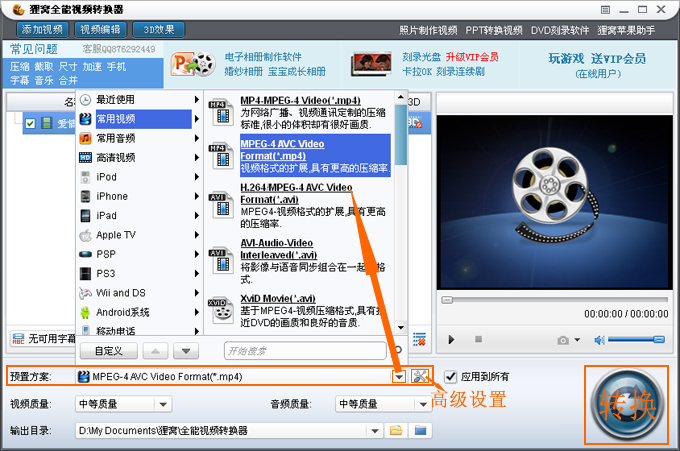Open the 3D效果 effects button

[159, 29]
